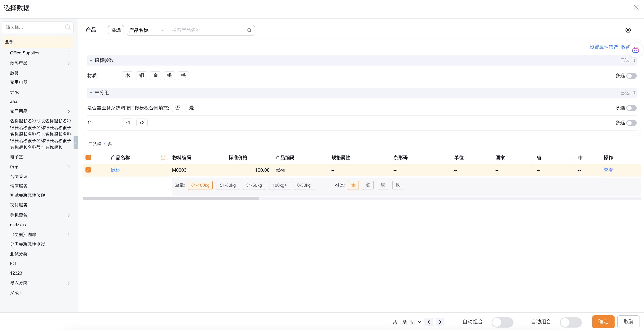Open the 设置属性筛选 link
This screenshot has height=330, width=644.
[x=604, y=47]
